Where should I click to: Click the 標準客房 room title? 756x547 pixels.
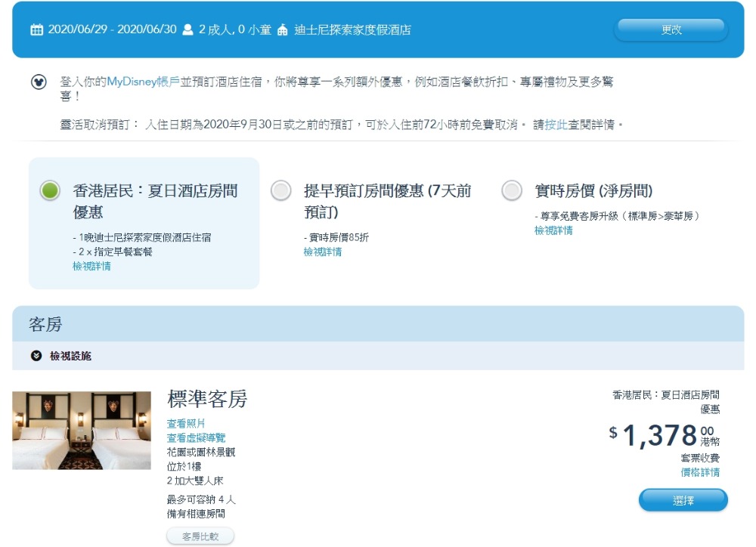coord(207,399)
